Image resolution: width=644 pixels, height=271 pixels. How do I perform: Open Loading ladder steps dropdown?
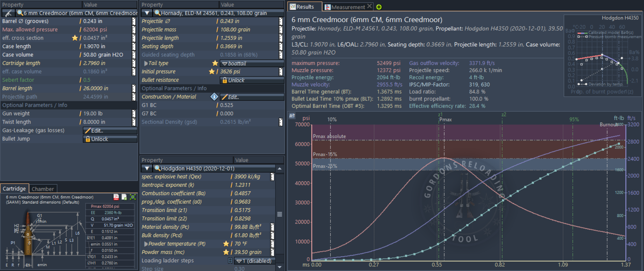pyautogui.click(x=255, y=261)
